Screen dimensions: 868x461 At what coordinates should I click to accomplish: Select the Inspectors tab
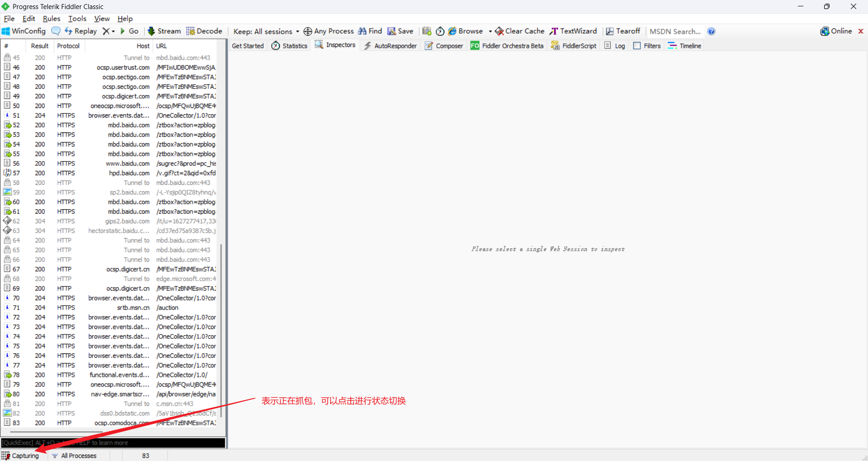[x=335, y=45]
